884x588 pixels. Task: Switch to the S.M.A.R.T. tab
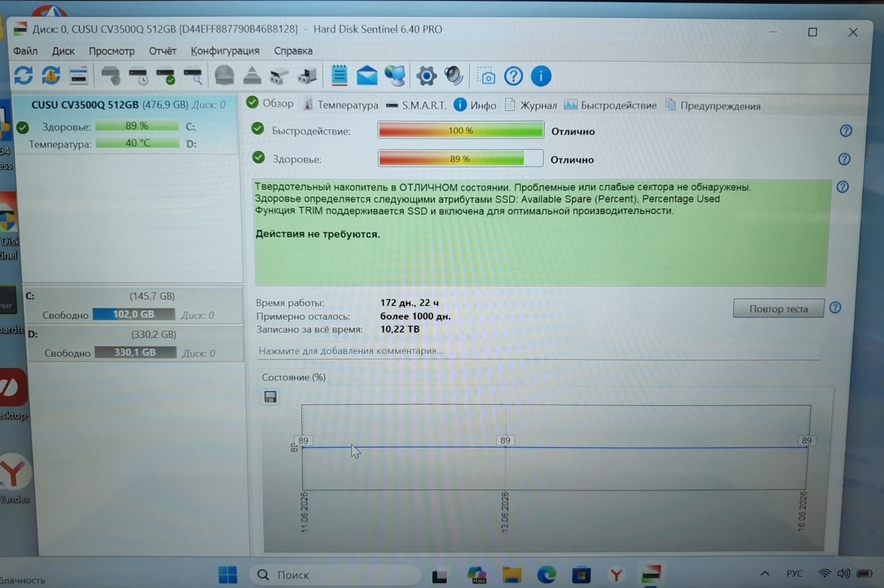click(416, 105)
